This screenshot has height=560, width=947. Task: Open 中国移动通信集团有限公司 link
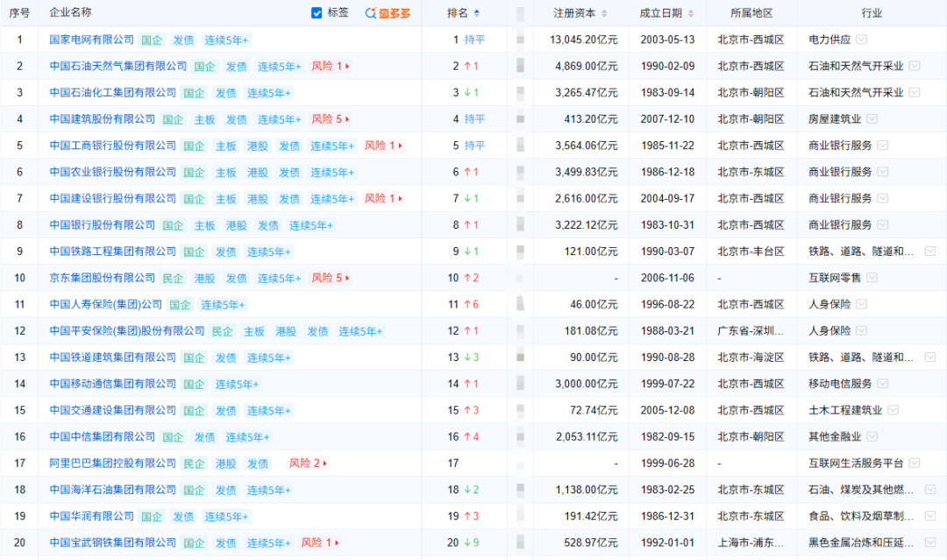113,384
